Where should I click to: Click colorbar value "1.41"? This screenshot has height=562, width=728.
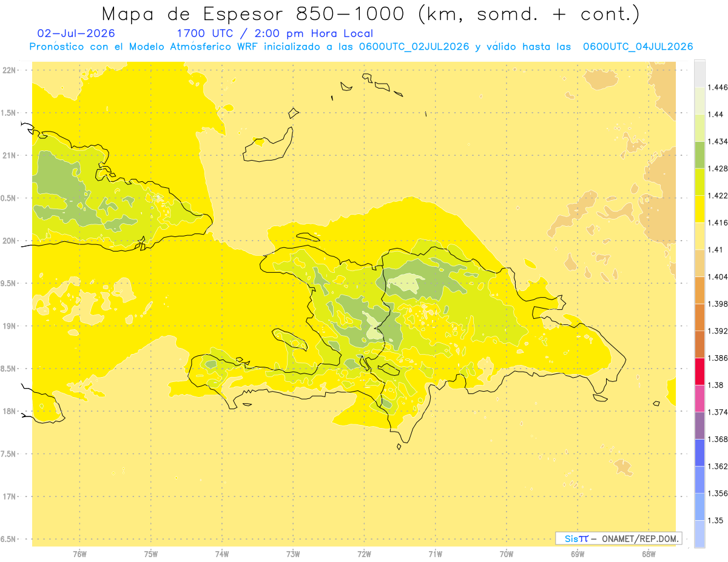coord(716,249)
